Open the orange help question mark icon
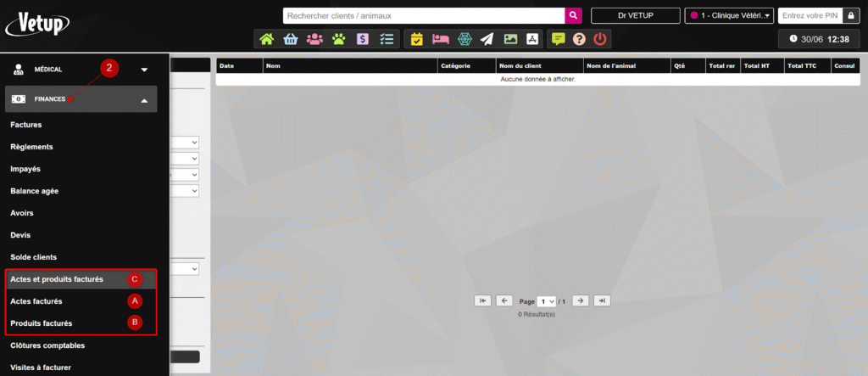Viewport: 868px width, 376px height. tap(579, 39)
